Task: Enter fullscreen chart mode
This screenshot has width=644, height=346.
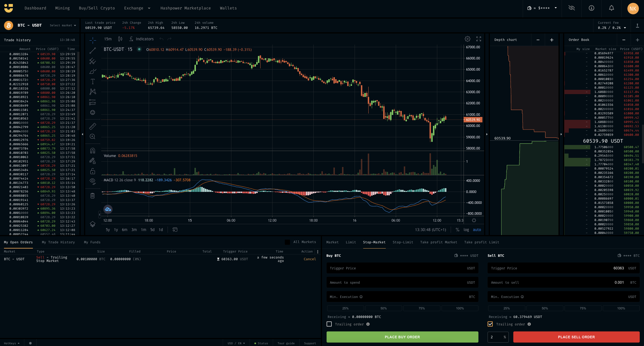Action: click(x=479, y=39)
